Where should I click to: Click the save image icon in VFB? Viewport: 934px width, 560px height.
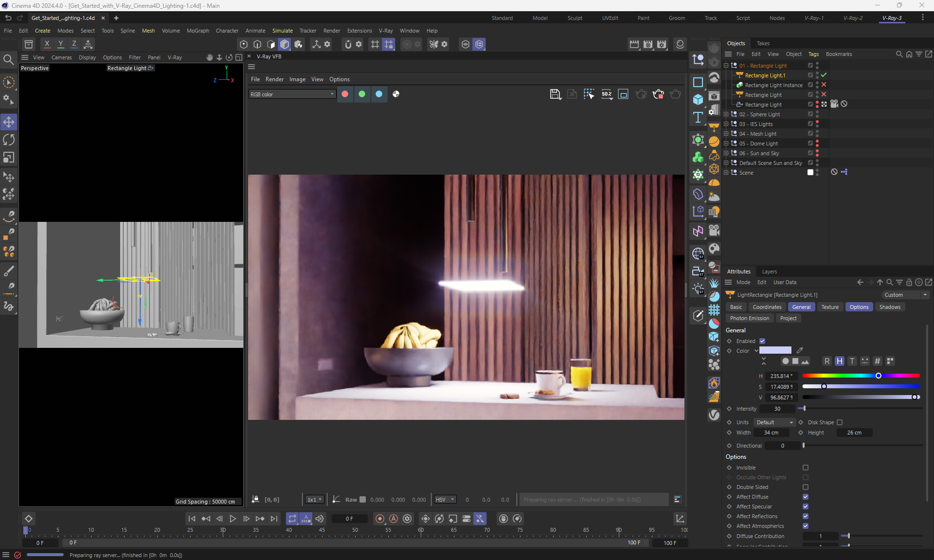pos(555,94)
